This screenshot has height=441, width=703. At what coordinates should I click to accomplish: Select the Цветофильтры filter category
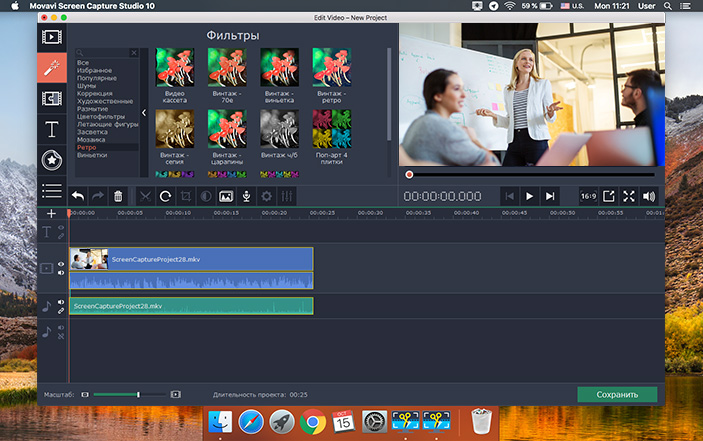101,117
